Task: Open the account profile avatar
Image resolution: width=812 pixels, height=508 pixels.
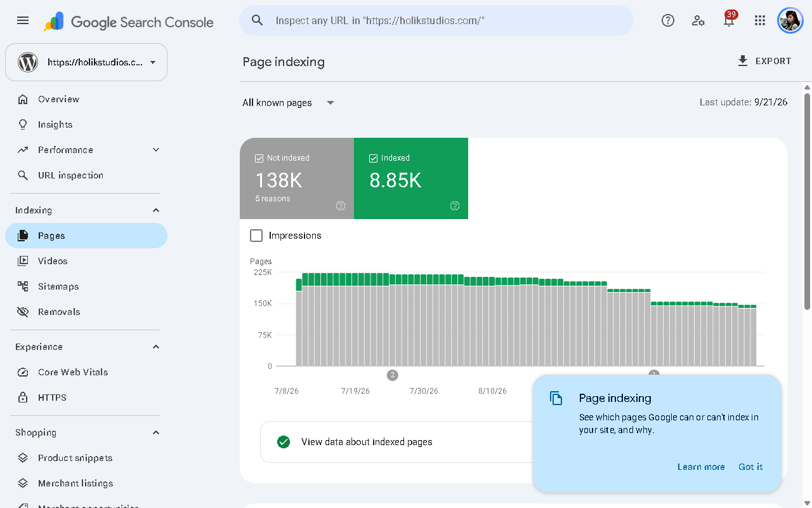Action: [790, 20]
